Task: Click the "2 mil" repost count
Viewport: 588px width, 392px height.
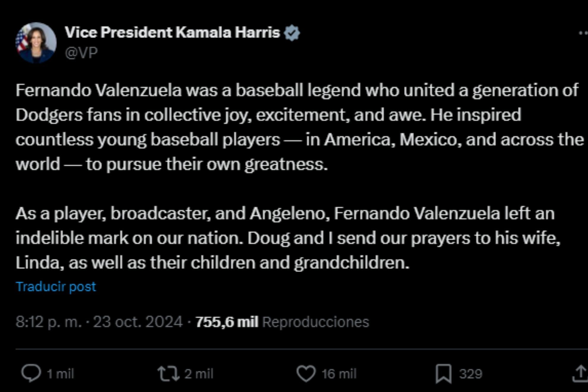Action: coord(199,374)
